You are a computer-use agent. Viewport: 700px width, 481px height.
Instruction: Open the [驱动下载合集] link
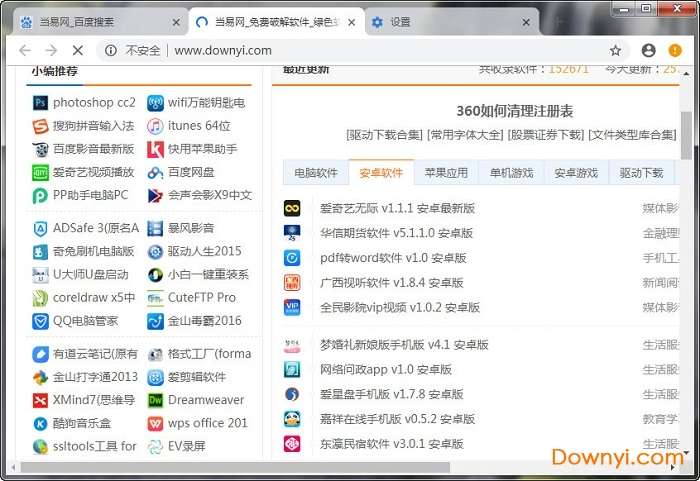[384, 135]
